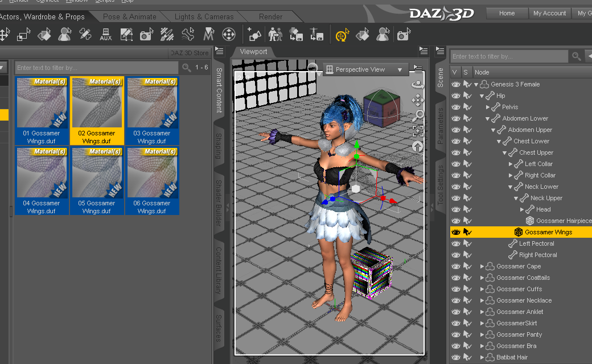Click the frame selection viewport control
The image size is (592, 364).
tap(418, 131)
